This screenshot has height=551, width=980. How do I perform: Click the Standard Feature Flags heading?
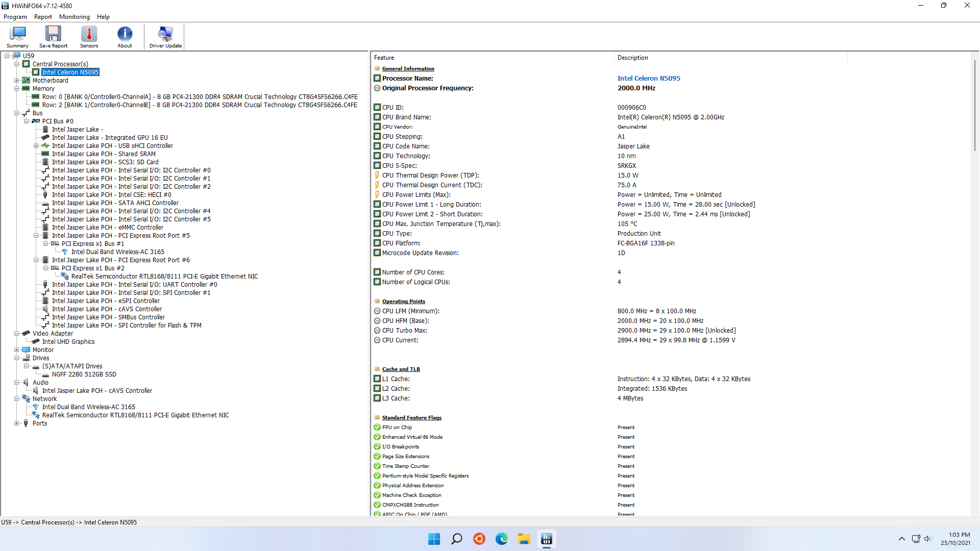tap(411, 418)
